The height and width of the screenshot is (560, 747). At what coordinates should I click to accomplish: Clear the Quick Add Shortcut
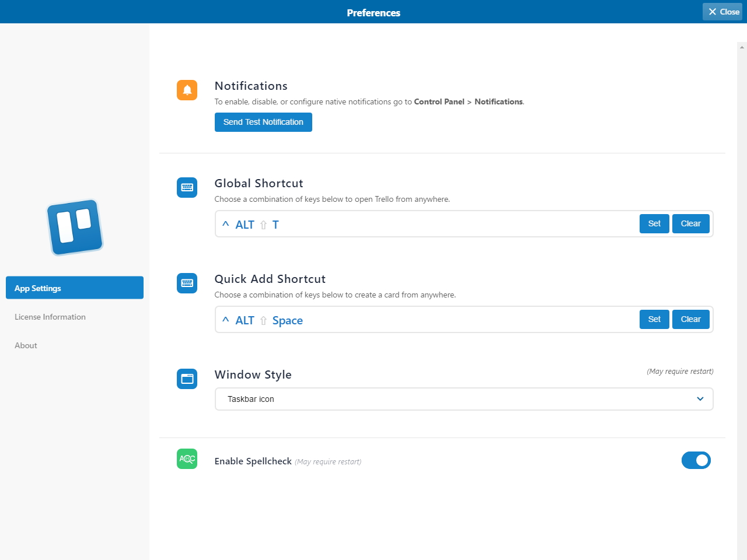[x=691, y=319]
